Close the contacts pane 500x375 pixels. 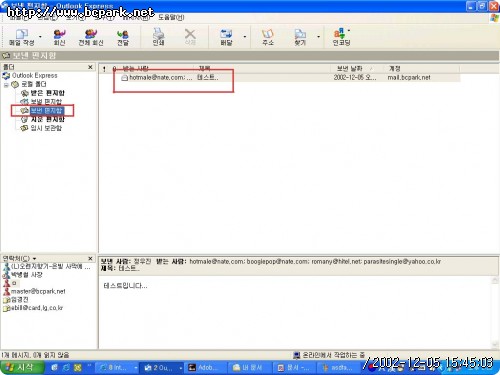(90, 258)
